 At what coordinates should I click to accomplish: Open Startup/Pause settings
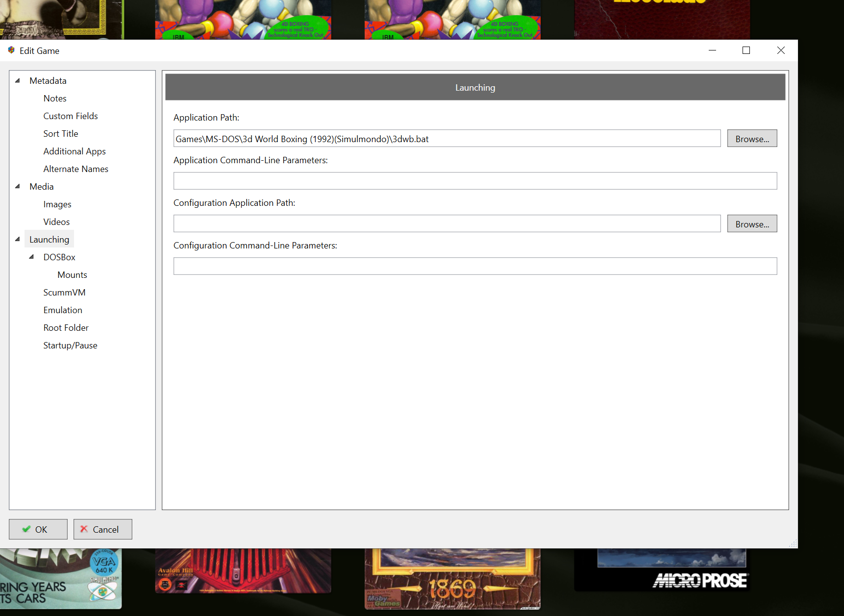point(70,345)
